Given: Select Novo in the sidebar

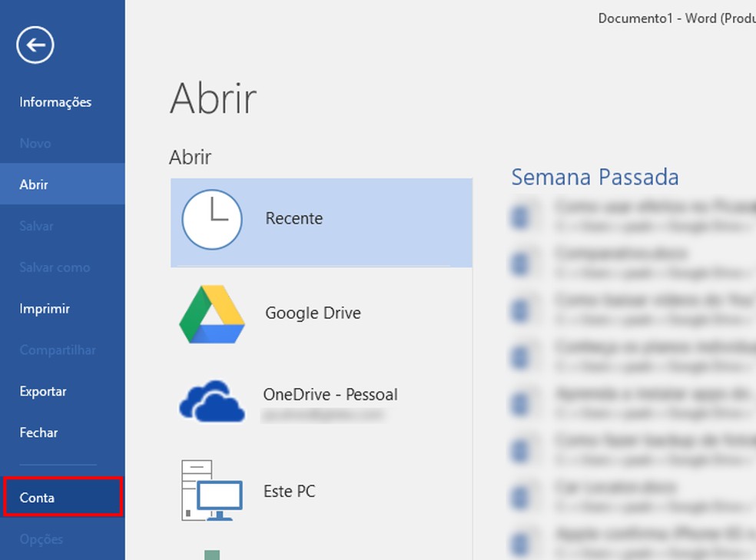Looking at the screenshot, I should (x=35, y=144).
